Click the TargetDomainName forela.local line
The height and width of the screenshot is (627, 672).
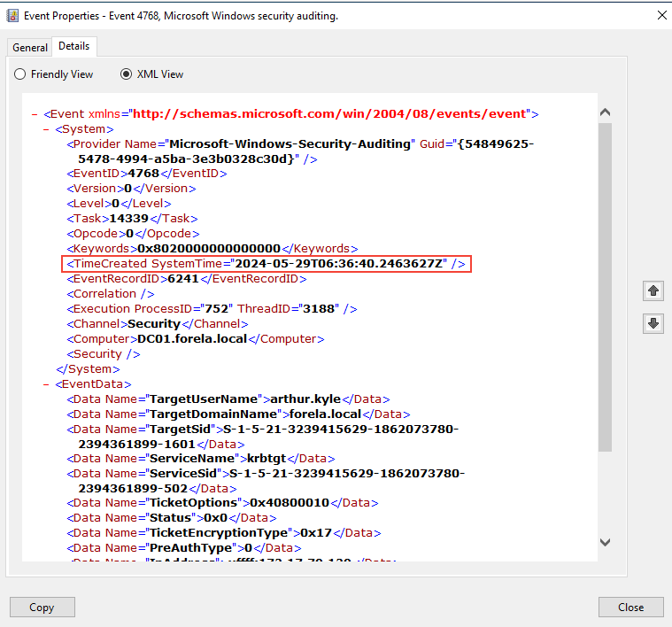(238, 414)
